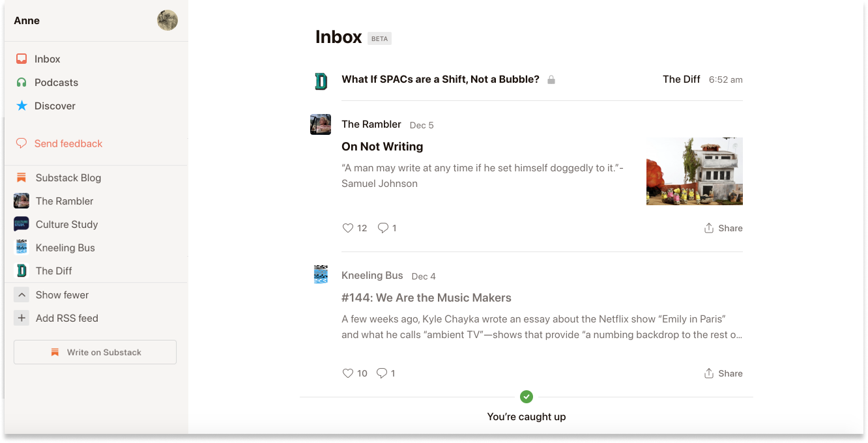Click the Send feedback speech bubble icon

click(x=22, y=143)
